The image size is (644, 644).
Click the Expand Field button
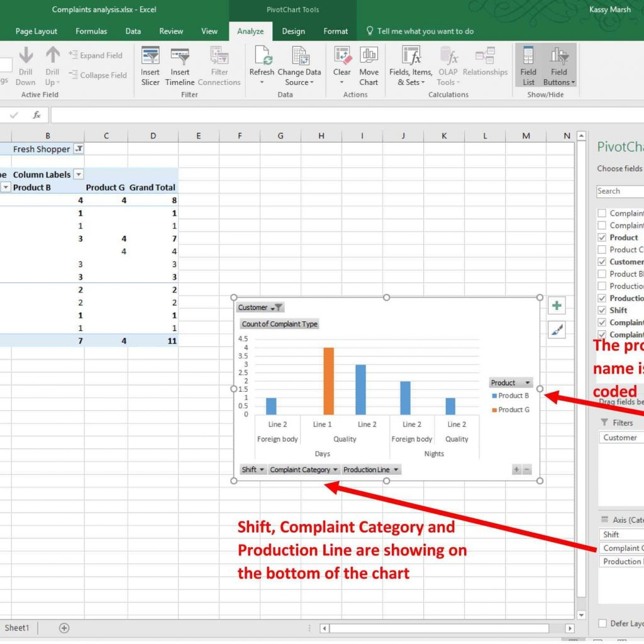coord(96,55)
